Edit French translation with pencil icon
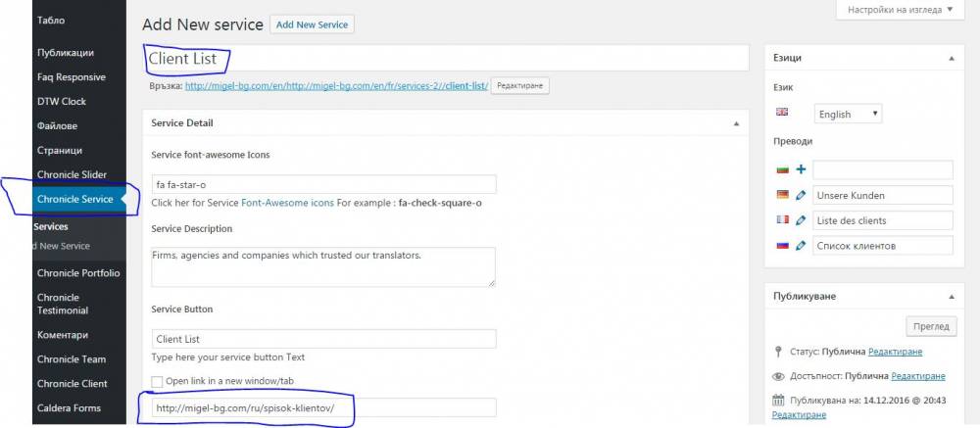The width and height of the screenshot is (980, 428). click(x=801, y=220)
